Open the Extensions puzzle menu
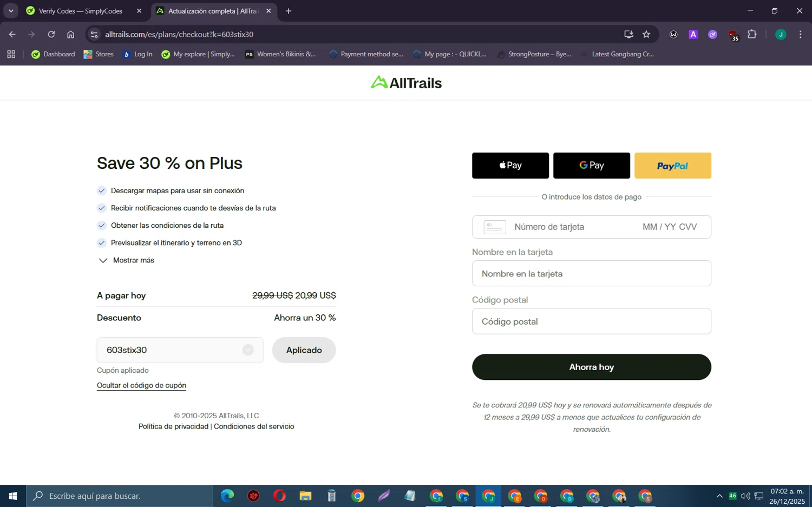The height and width of the screenshot is (507, 812). 752,34
